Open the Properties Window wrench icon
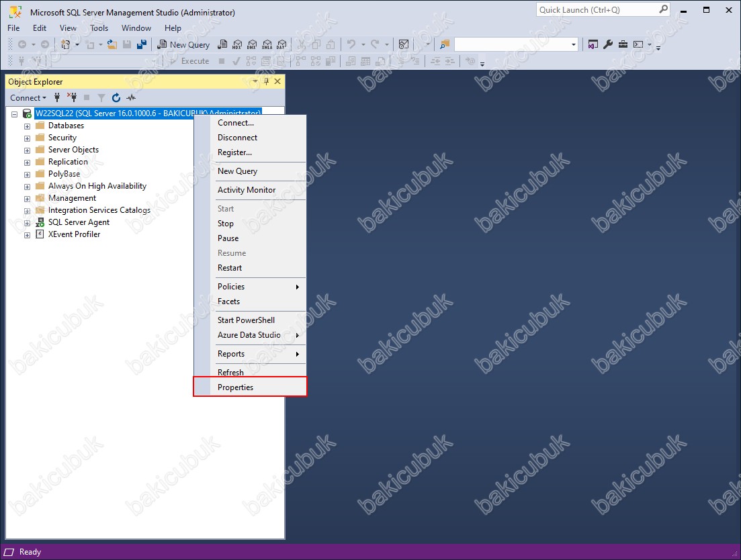This screenshot has height=560, width=741. pyautogui.click(x=608, y=44)
